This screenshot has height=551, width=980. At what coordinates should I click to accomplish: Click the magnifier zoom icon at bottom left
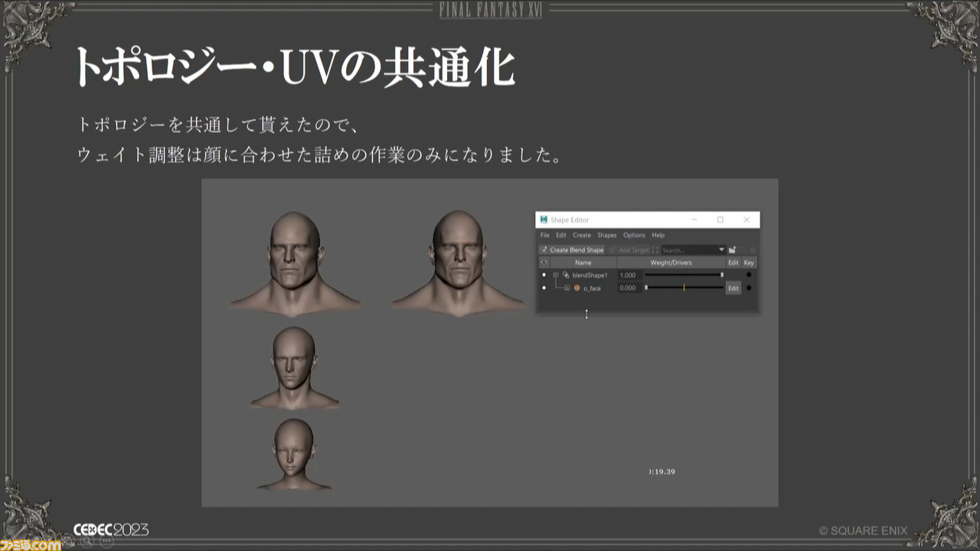87,541
